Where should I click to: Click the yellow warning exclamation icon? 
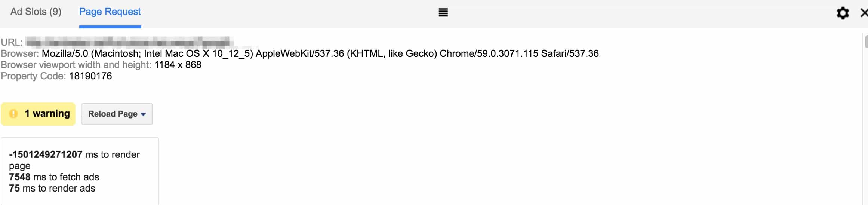(13, 114)
